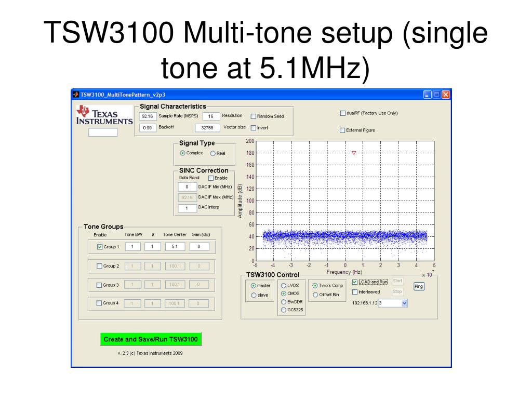The image size is (532, 399).
Task: Enable SINC Correction checkbox
Action: 211,178
